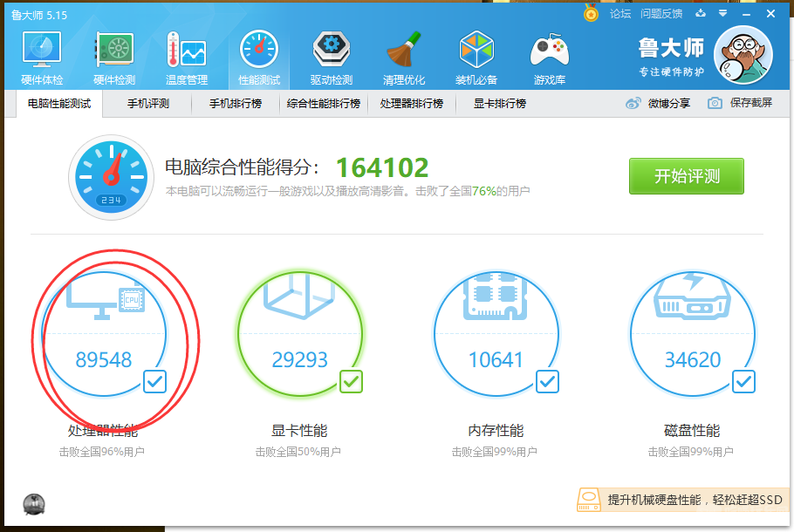
Task: Switch to 手机评测 tab
Action: [147, 104]
